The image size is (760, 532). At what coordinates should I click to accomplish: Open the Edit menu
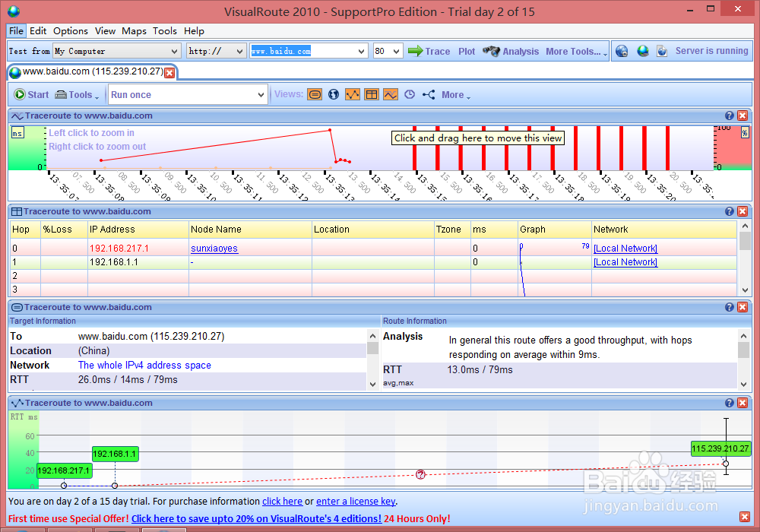click(x=38, y=30)
